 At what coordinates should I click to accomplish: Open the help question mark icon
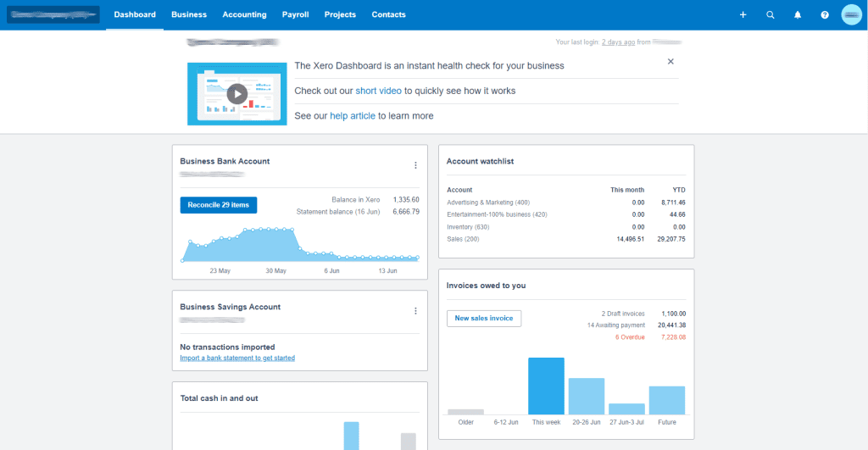pyautogui.click(x=824, y=15)
